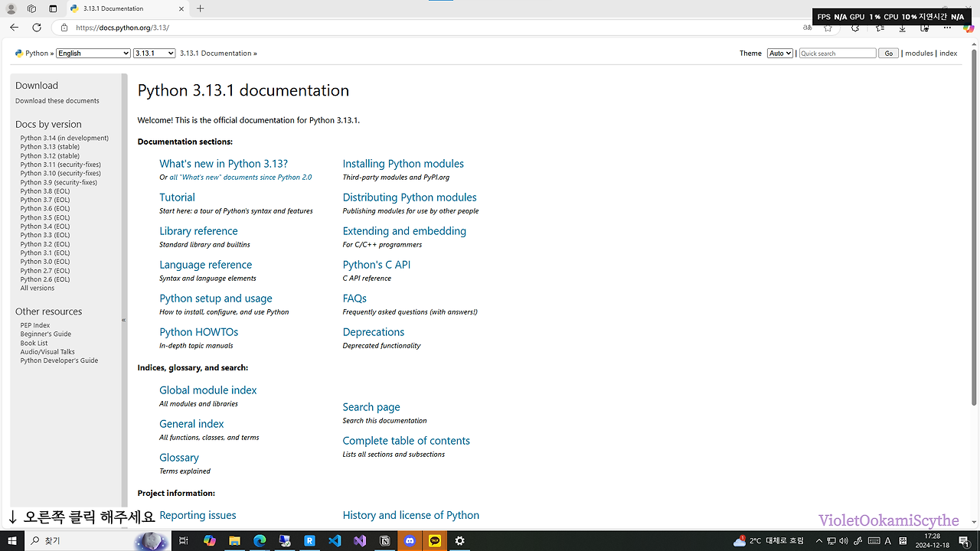Open the Library reference link
Image resolution: width=980 pixels, height=551 pixels.
(x=198, y=231)
